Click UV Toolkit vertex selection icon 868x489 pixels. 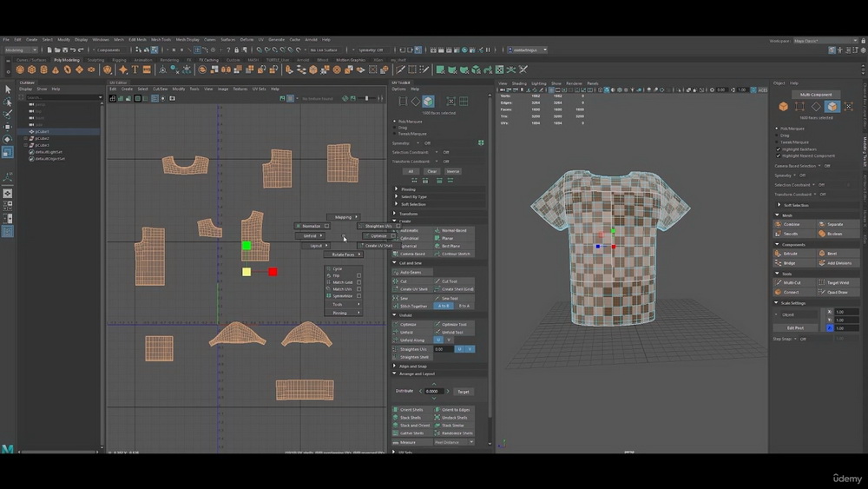pos(403,102)
